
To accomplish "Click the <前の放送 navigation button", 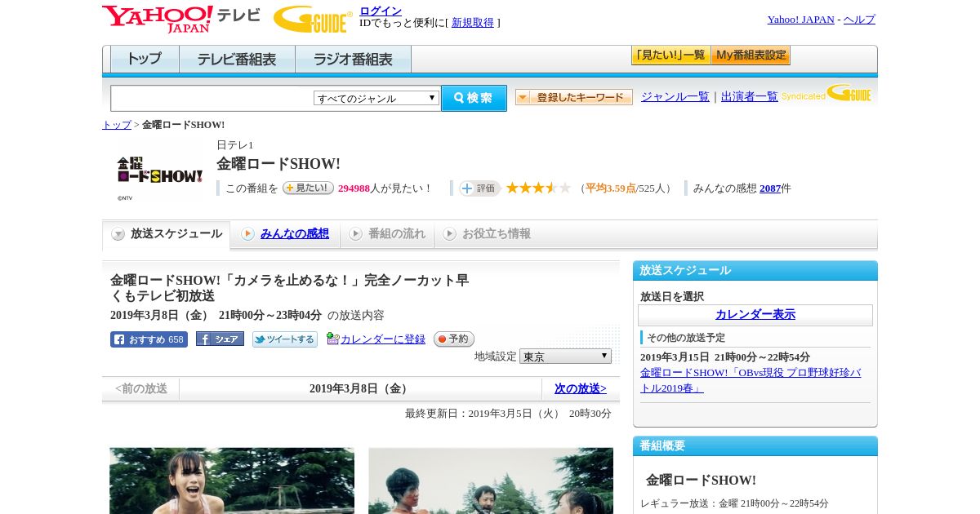I will (141, 389).
